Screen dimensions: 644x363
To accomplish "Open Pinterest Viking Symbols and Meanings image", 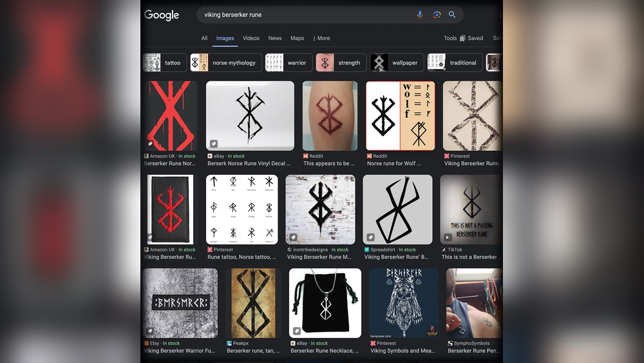I will 404,303.
